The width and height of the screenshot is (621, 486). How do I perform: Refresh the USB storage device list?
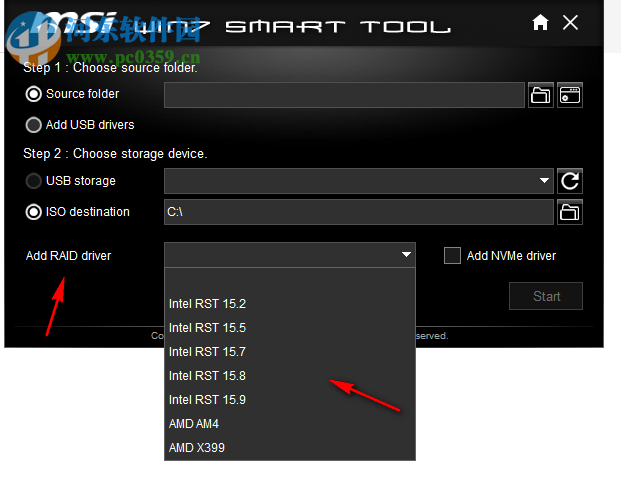coord(570,181)
